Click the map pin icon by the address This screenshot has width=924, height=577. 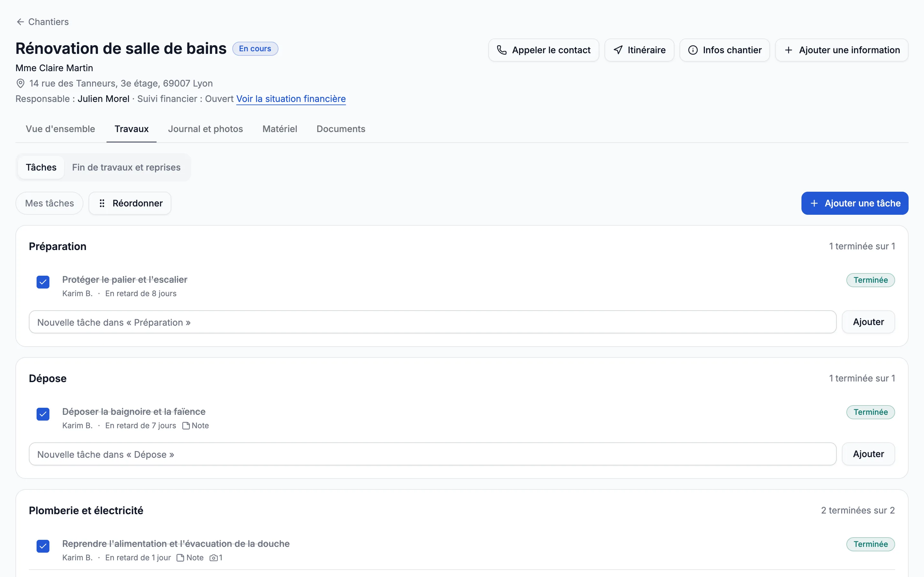[x=21, y=83]
